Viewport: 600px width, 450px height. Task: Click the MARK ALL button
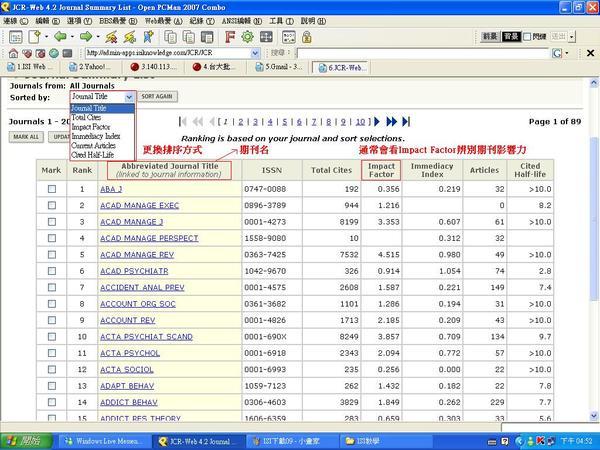pyautogui.click(x=26, y=137)
